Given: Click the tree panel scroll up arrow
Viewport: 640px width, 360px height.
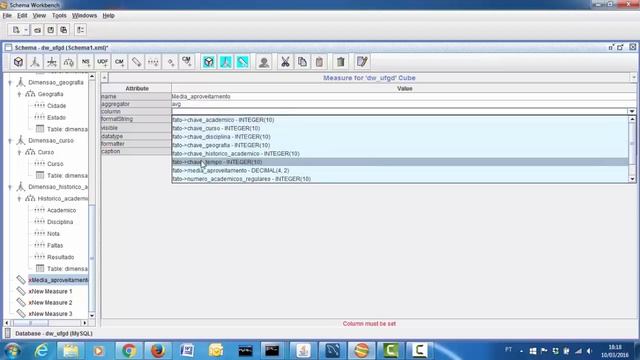Looking at the screenshot, I should click(92, 77).
